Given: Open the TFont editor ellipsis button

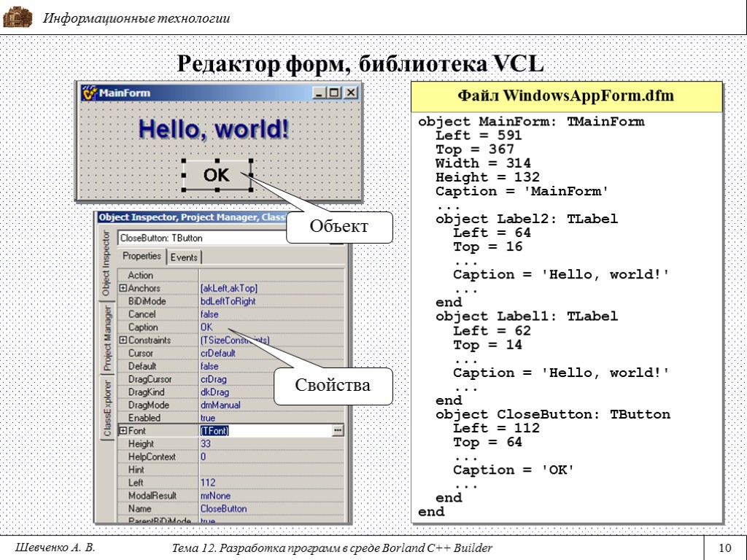Looking at the screenshot, I should 337,430.
